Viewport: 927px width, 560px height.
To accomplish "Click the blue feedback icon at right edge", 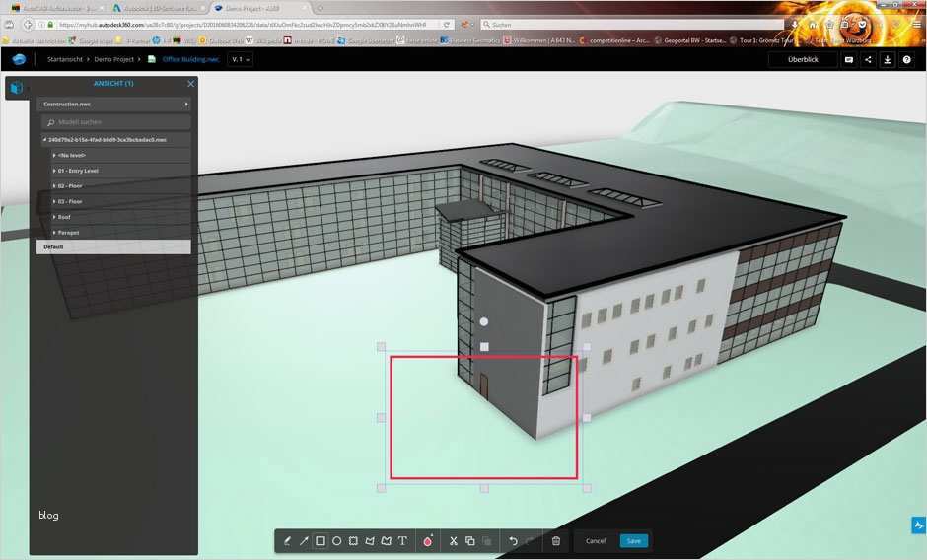I will 919,525.
